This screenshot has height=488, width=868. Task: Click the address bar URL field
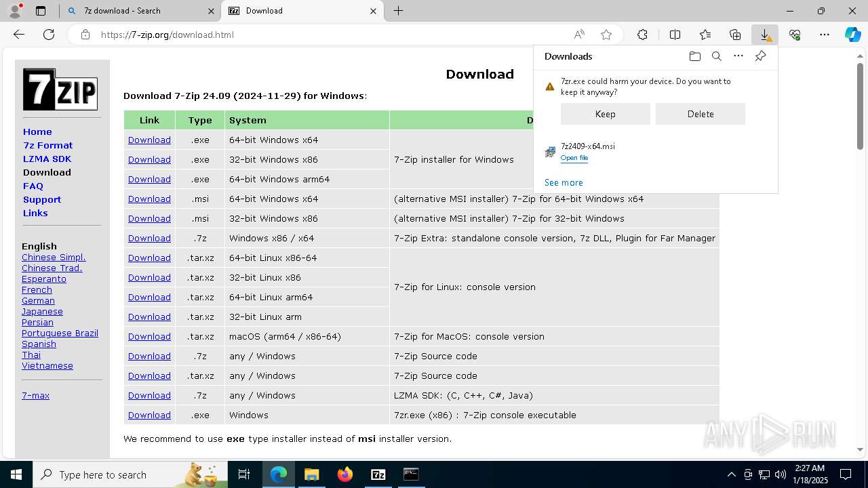tap(332, 35)
